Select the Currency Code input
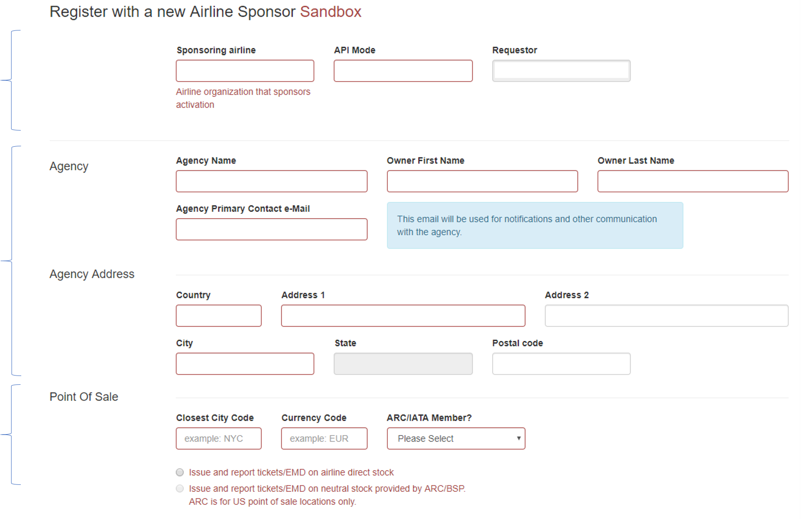This screenshot has height=519, width=812. pyautogui.click(x=324, y=438)
